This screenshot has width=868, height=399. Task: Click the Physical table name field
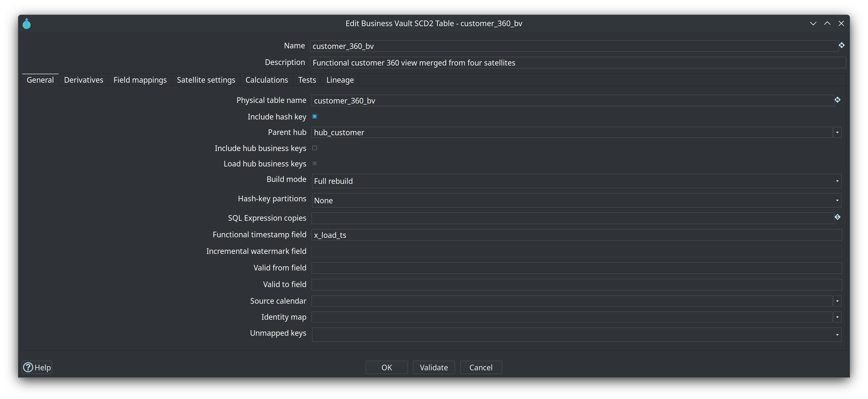pyautogui.click(x=572, y=100)
